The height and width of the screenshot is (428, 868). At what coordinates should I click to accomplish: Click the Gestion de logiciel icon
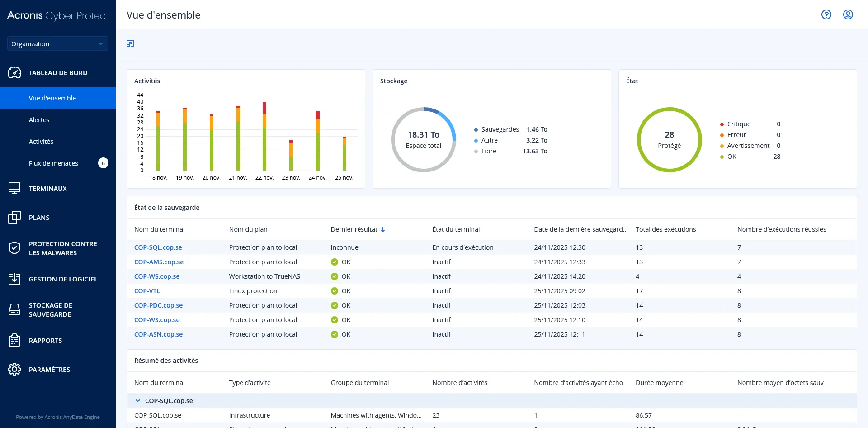point(14,279)
